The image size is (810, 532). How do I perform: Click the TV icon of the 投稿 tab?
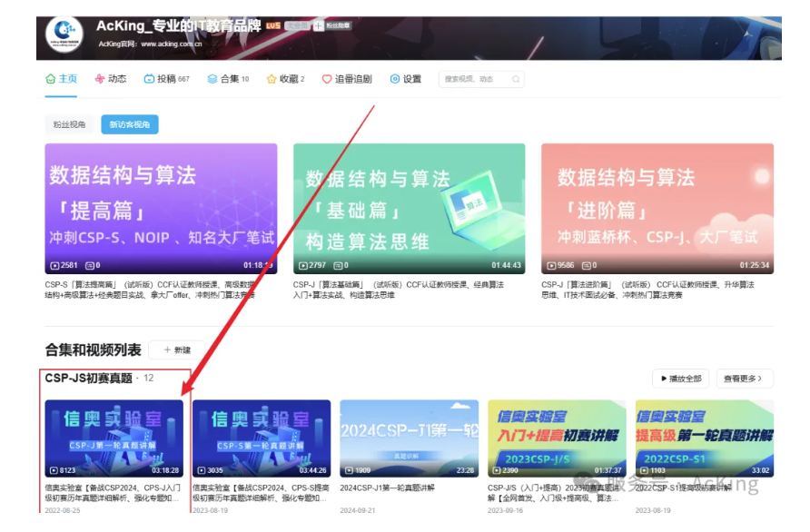[x=149, y=79]
